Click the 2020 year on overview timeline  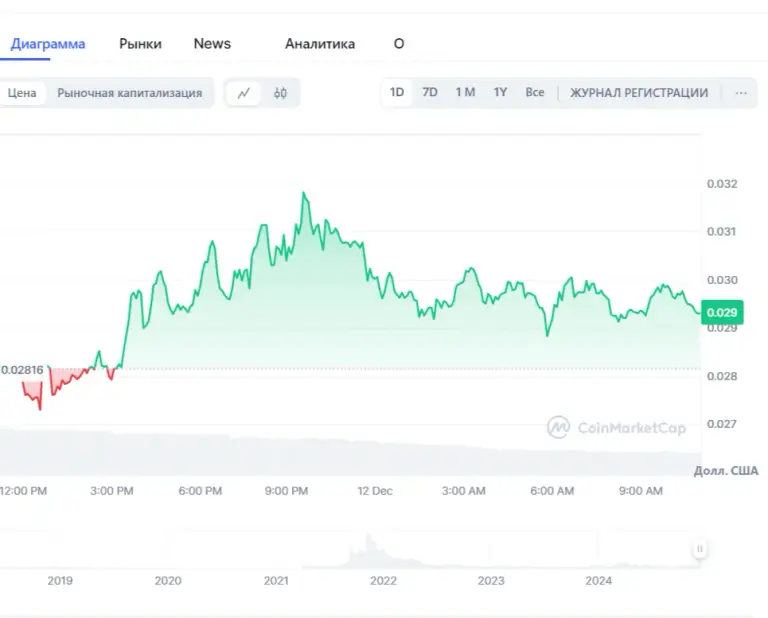click(x=168, y=581)
